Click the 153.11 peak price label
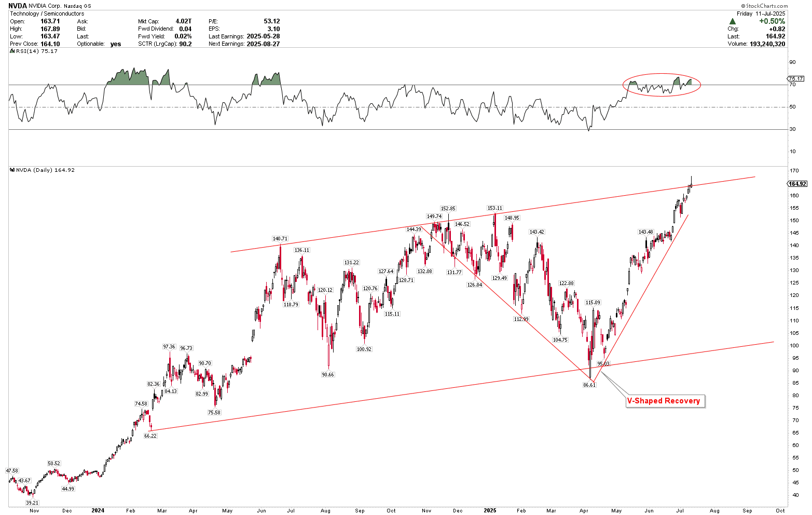Viewport: 812px width, 515px height. (x=495, y=208)
